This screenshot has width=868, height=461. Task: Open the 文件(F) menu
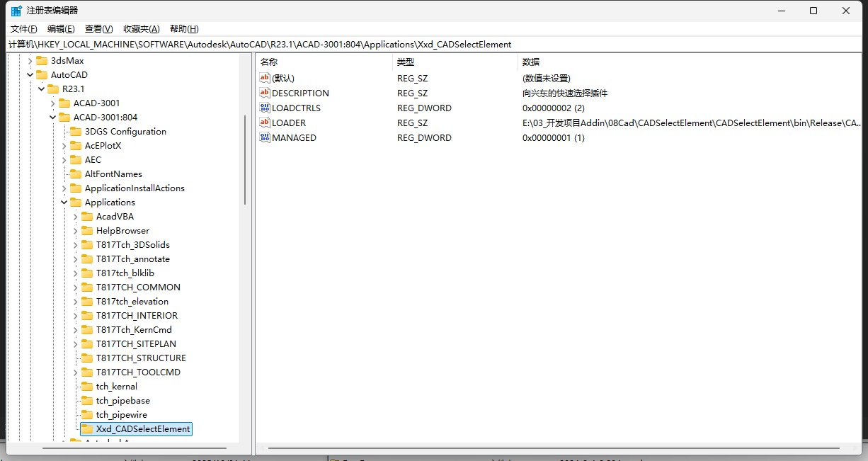pos(23,29)
